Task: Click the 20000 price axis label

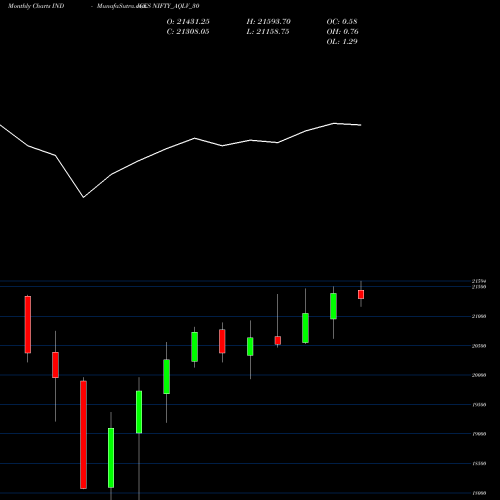Action: click(479, 375)
